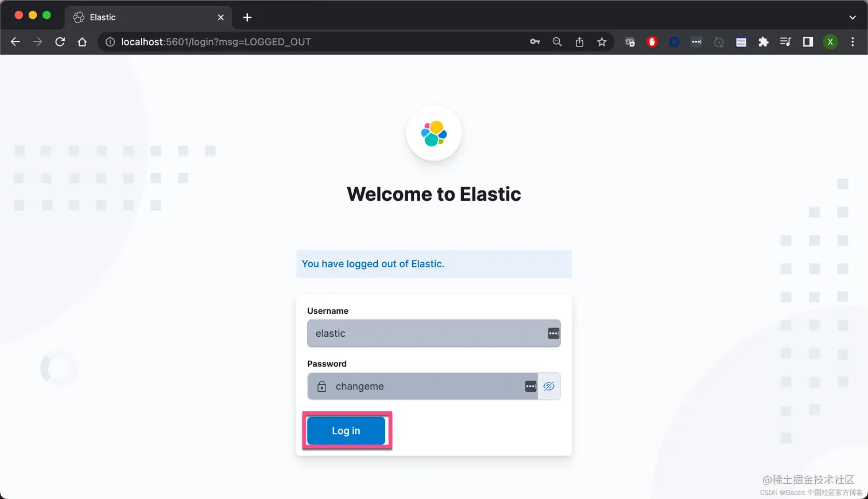The image size is (868, 499).
Task: Toggle the browser side panel
Action: (808, 42)
